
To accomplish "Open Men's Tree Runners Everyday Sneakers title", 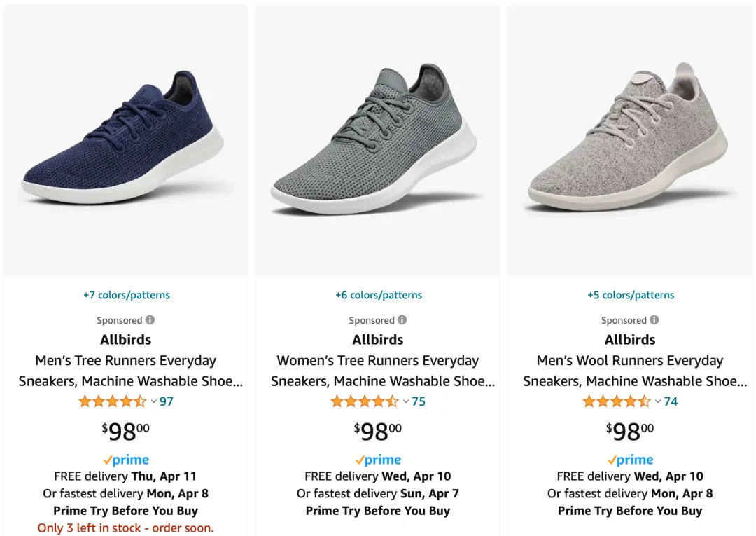I will click(x=131, y=371).
